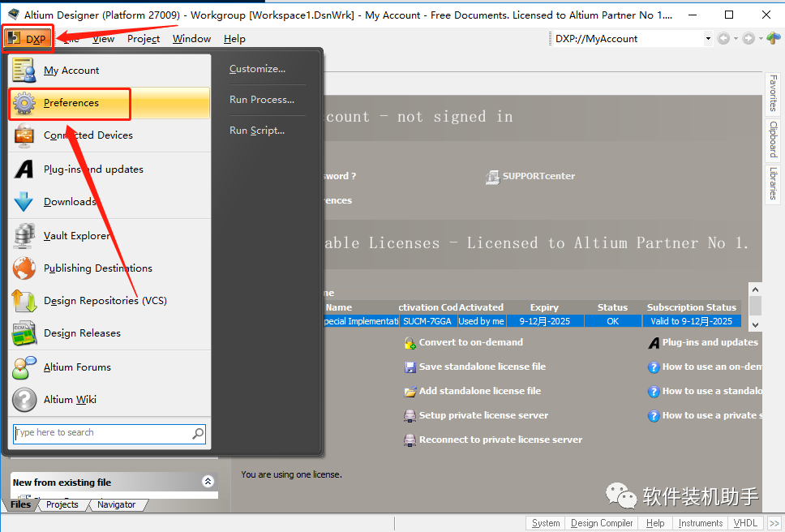Expand the status bar panel buttons arrow >>

tap(774, 523)
